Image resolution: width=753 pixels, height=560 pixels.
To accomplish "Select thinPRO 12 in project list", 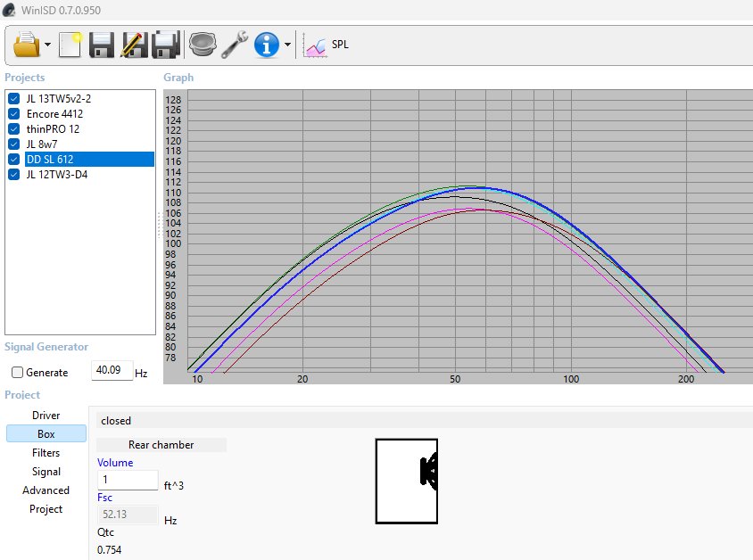I will point(53,129).
